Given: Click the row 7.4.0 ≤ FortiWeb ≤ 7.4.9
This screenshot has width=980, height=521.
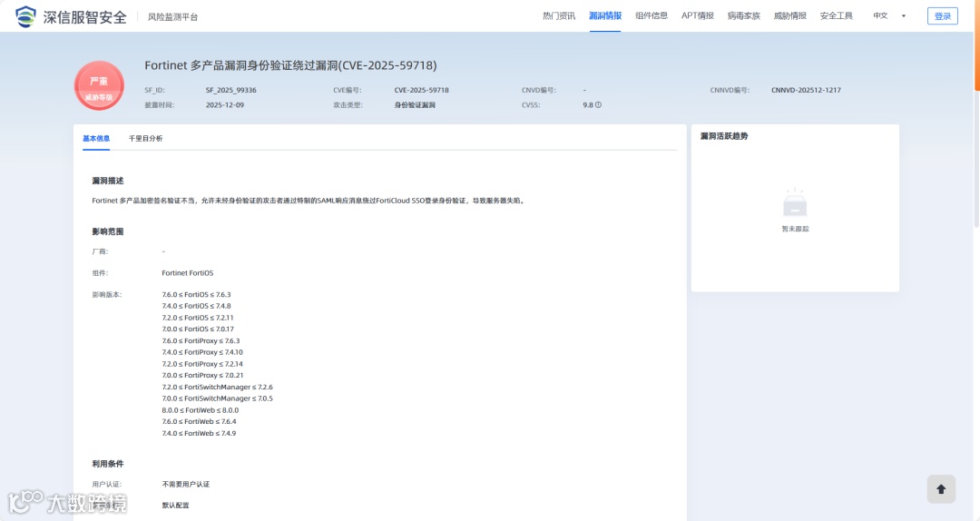Looking at the screenshot, I should point(199,434).
